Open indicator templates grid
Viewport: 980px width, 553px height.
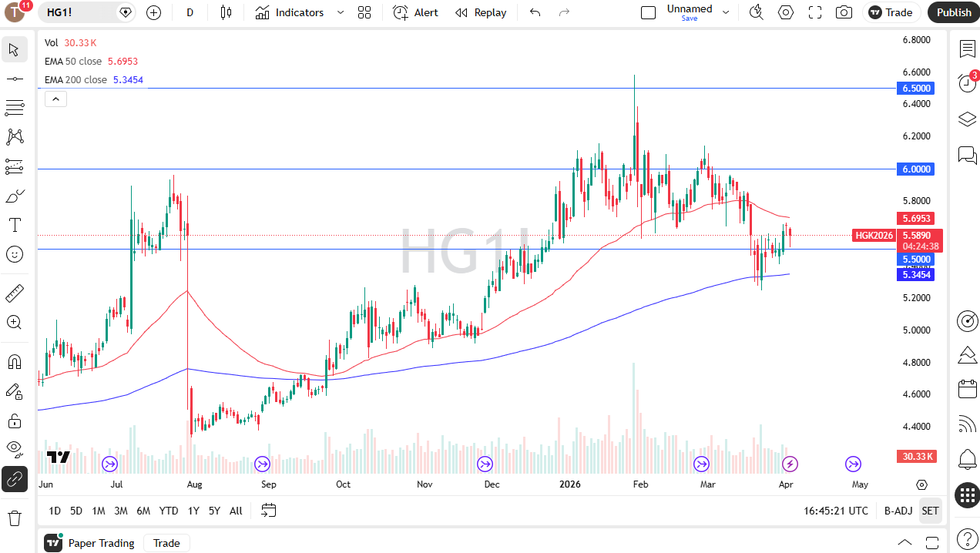tap(364, 12)
